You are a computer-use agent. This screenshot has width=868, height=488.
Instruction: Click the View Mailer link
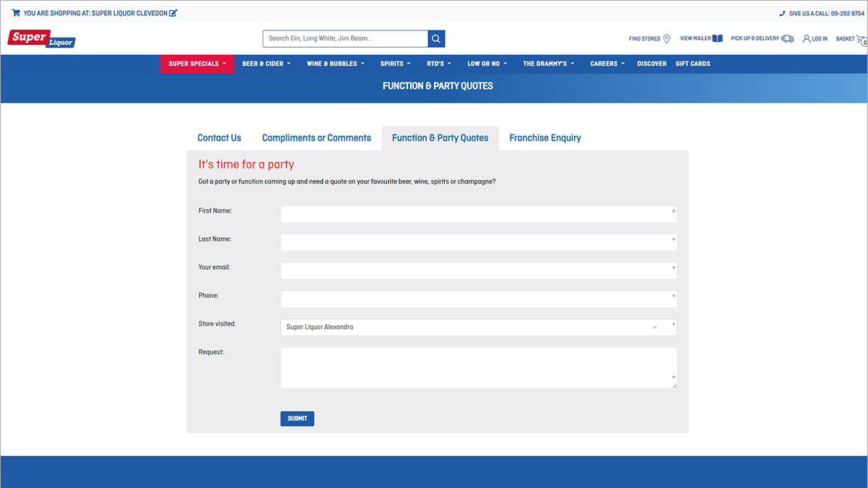pyautogui.click(x=695, y=39)
